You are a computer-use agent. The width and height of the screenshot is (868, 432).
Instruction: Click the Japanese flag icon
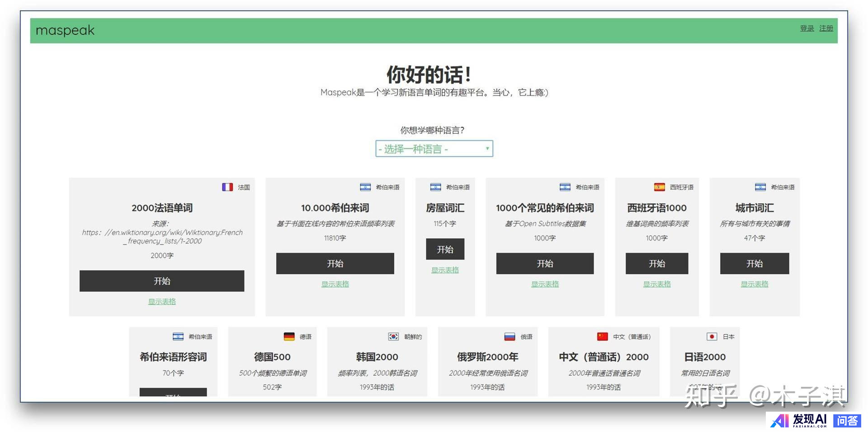click(x=712, y=337)
